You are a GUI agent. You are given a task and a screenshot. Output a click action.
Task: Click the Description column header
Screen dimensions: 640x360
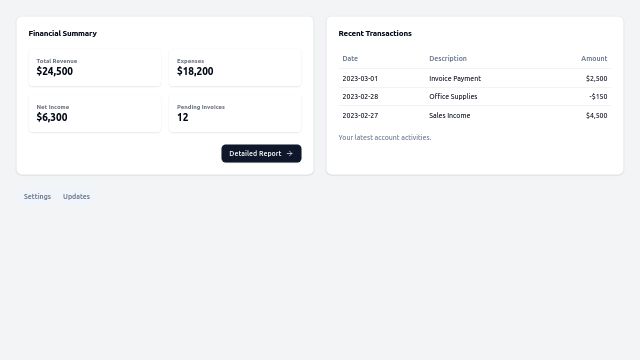click(x=448, y=58)
